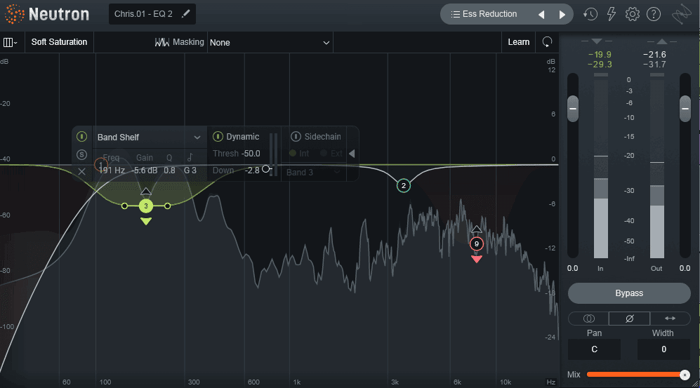Click the output peak -21.6 readout
The image size is (700, 388).
(x=654, y=54)
